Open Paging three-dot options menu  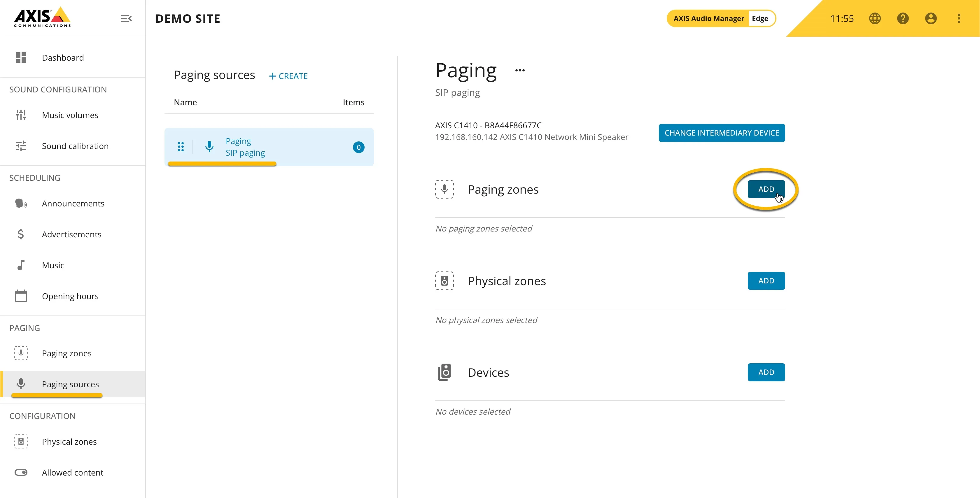click(520, 70)
